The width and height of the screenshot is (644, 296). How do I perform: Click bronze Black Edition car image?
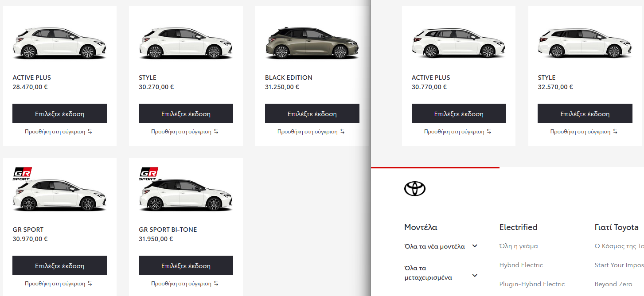[x=312, y=43]
